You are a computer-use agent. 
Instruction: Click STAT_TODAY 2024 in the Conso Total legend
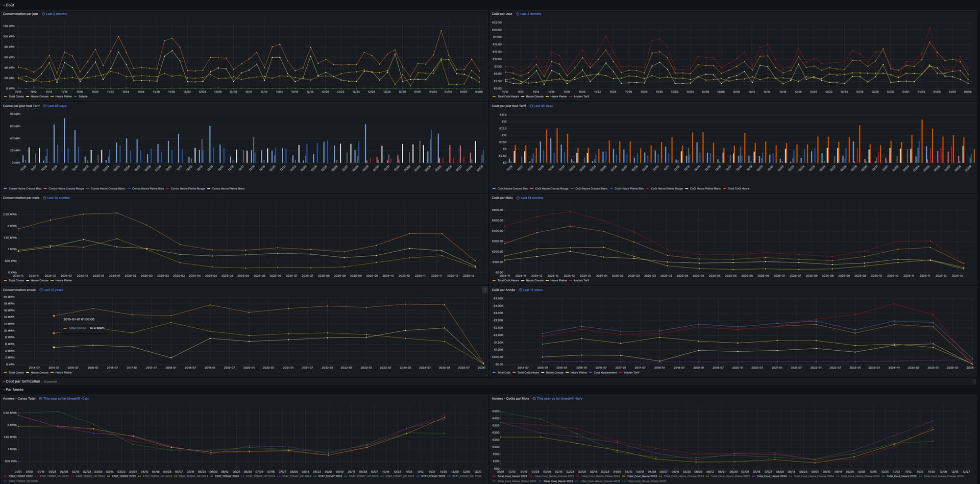pos(227,476)
